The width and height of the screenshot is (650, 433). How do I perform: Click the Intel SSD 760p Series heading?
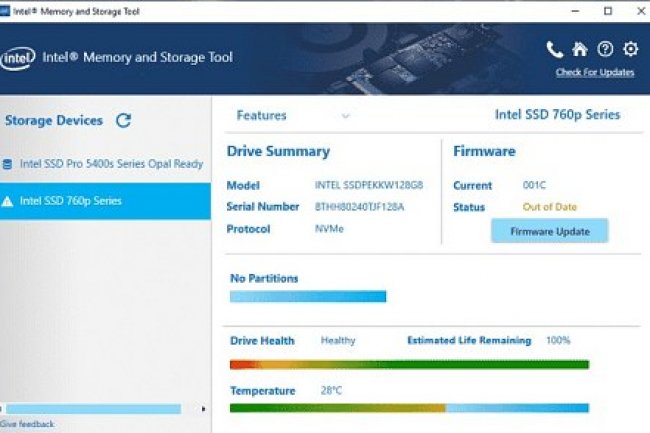(x=558, y=114)
